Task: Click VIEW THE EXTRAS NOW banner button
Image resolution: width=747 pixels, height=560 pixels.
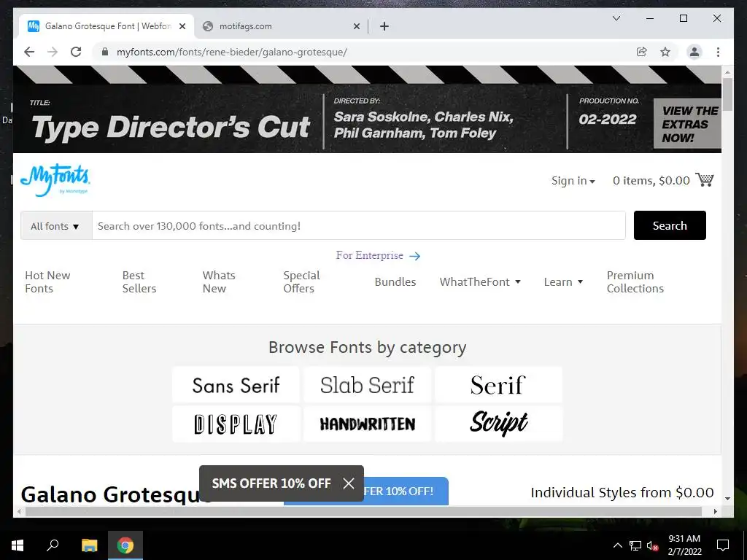Action: pyautogui.click(x=687, y=123)
